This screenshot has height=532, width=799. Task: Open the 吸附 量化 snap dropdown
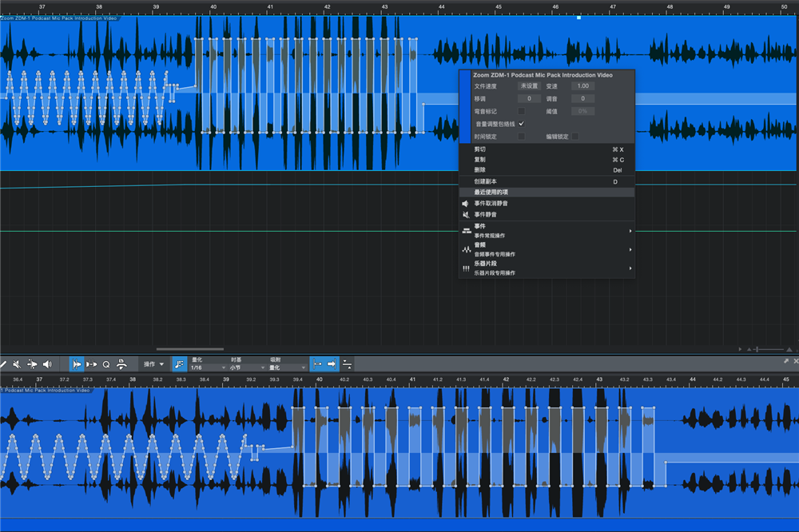pos(287,367)
